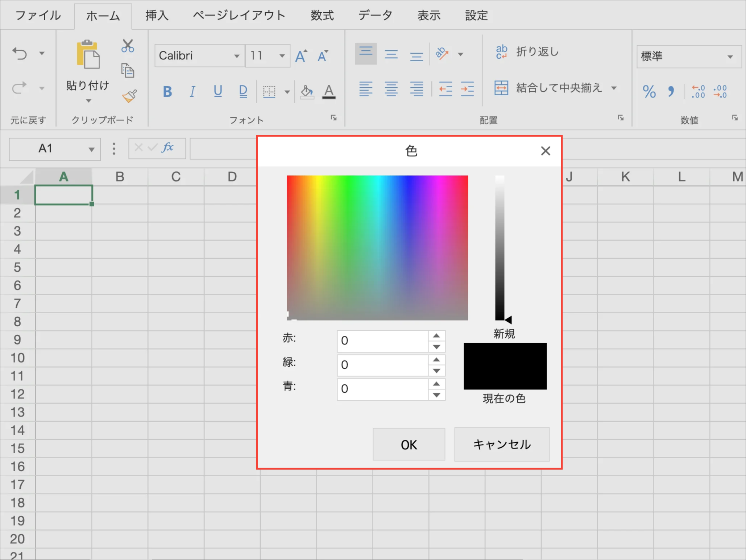
Task: Click the increase indent icon
Action: click(467, 89)
